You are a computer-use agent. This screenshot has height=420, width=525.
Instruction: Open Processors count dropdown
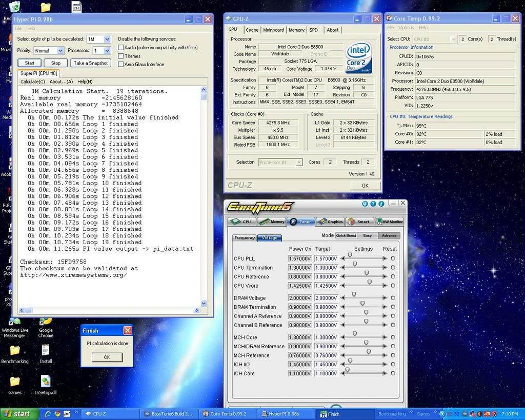[x=107, y=51]
